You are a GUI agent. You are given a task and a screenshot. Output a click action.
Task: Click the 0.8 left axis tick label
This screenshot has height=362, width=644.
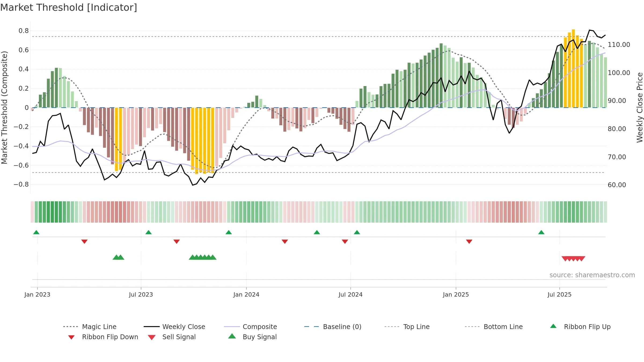(x=24, y=31)
